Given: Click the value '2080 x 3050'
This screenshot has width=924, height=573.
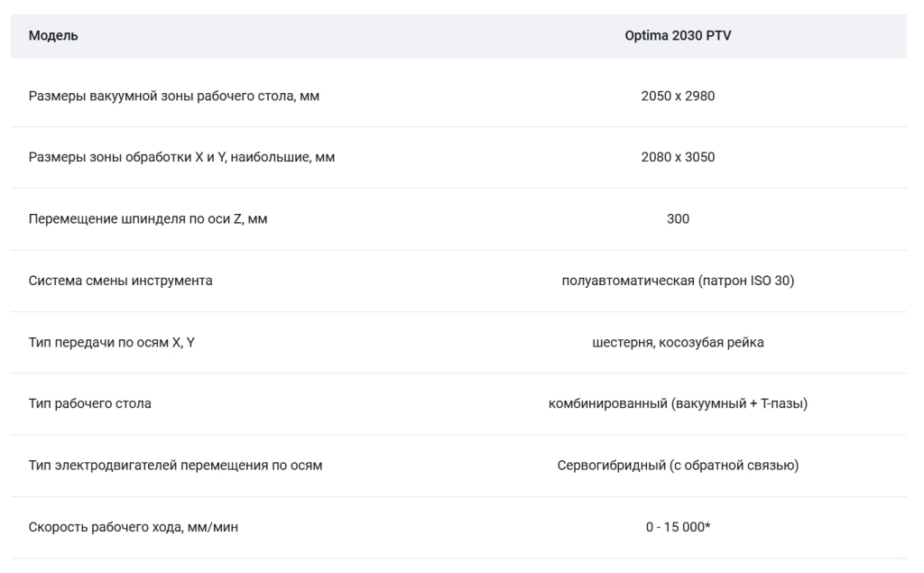Looking at the screenshot, I should (678, 157).
